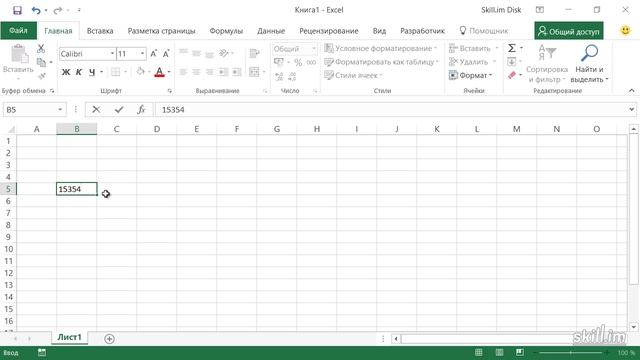Activate the Format Painter brush
The height and width of the screenshot is (360, 640).
click(x=41, y=76)
